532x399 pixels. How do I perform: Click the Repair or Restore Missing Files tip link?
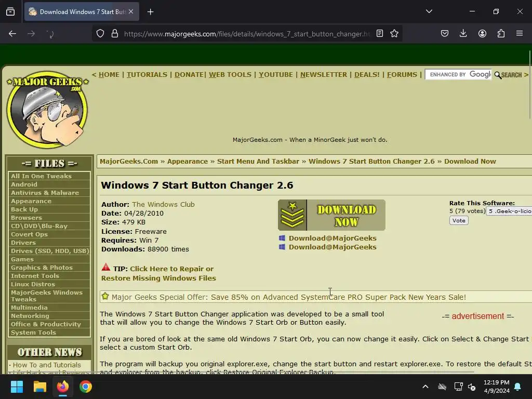(x=158, y=273)
